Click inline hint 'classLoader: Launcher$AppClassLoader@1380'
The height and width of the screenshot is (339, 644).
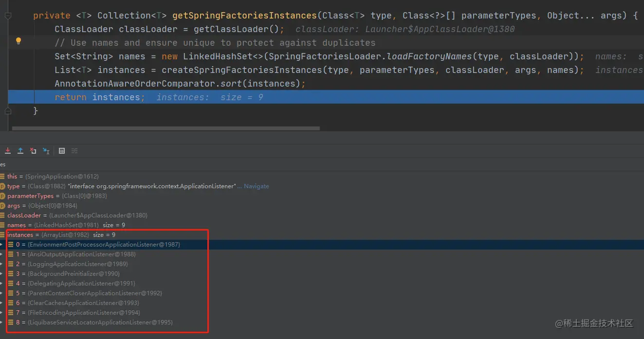(405, 29)
